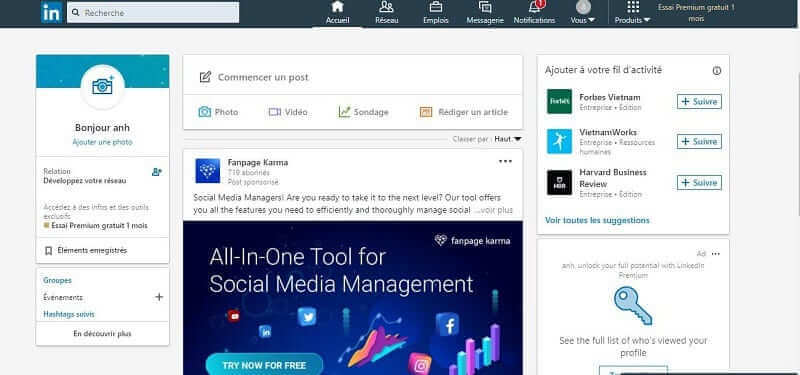Click the LinkedIn logo
The height and width of the screenshot is (375, 800).
(x=52, y=13)
